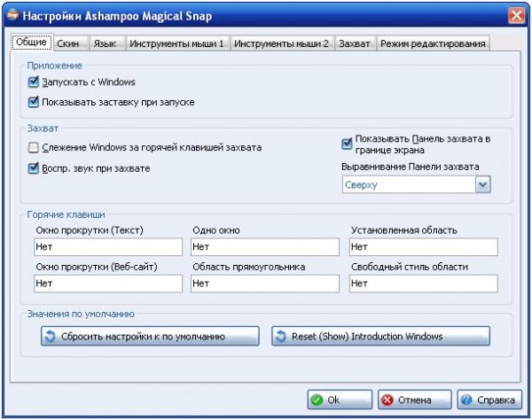This screenshot has width=532, height=420.
Task: Click the Значения по умолчанию group label
Action: click(81, 314)
